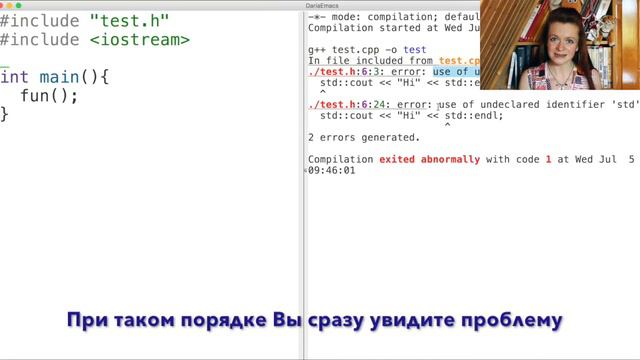The height and width of the screenshot is (360, 640).
Task: Open the './test.h:6:24' error link
Action: [349, 105]
